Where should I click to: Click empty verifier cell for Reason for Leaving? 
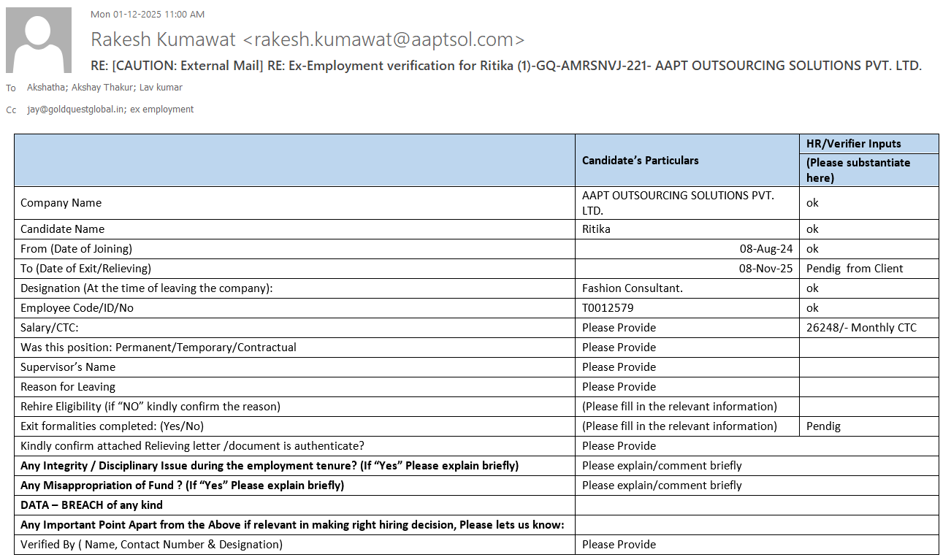pyautogui.click(x=868, y=387)
